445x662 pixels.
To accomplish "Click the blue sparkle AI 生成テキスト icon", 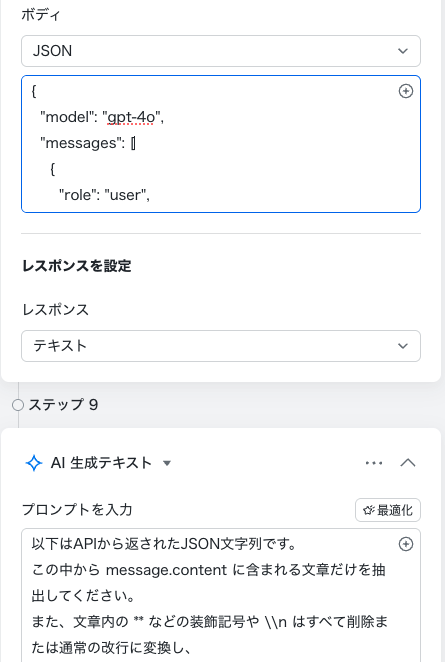I will pyautogui.click(x=34, y=463).
